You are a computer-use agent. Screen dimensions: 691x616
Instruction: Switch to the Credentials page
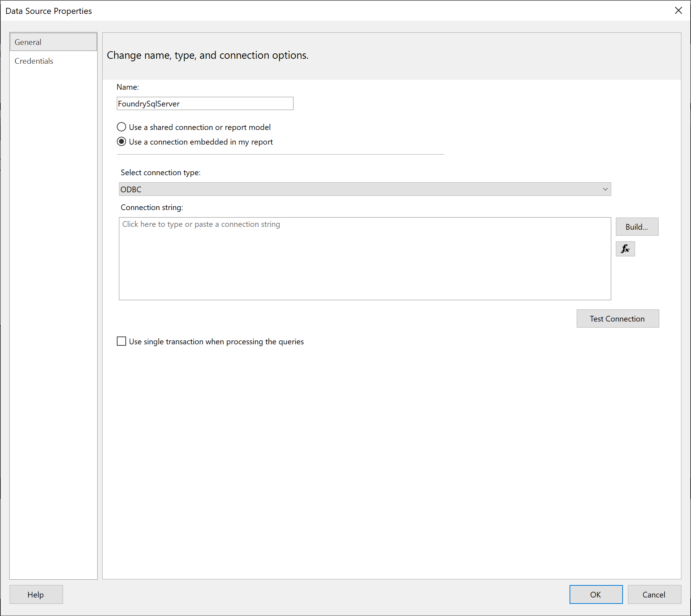34,61
